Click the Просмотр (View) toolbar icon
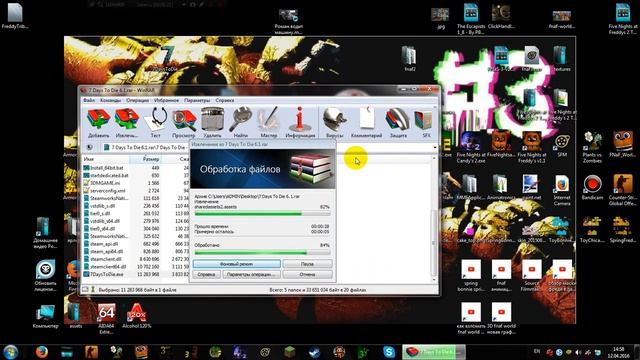The width and height of the screenshot is (640, 360). [x=183, y=122]
